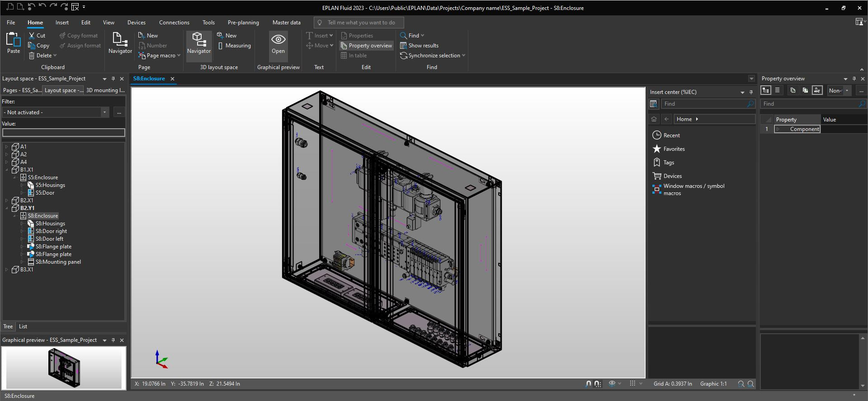Viewport: 868px width, 401px height.
Task: Open the Graphical preview eye icon
Action: pos(278,39)
